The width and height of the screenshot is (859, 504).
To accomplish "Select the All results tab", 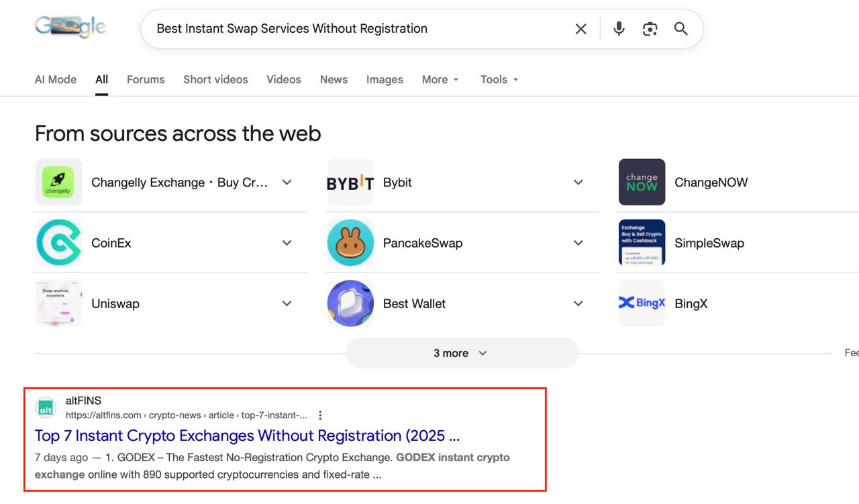I will pyautogui.click(x=101, y=79).
